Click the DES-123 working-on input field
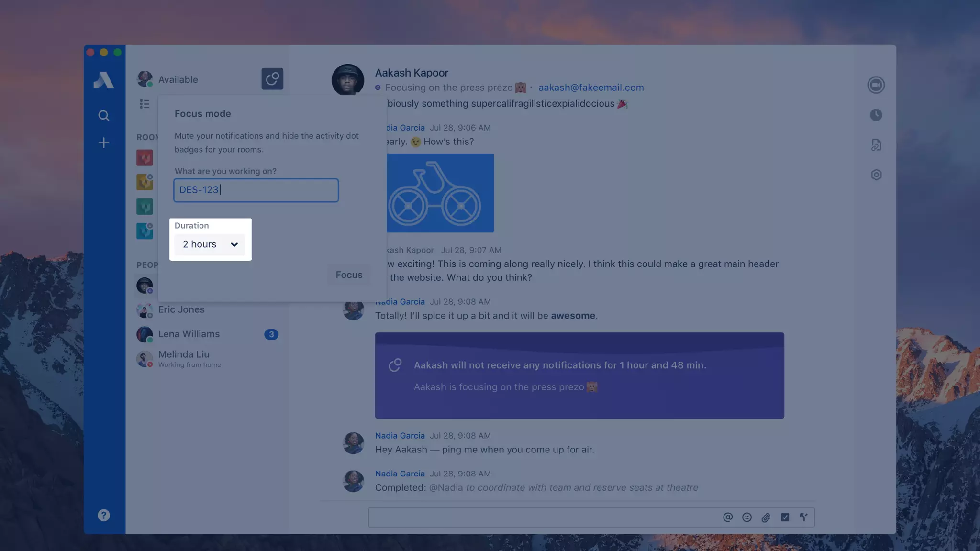Viewport: 980px width, 551px height. tap(256, 190)
